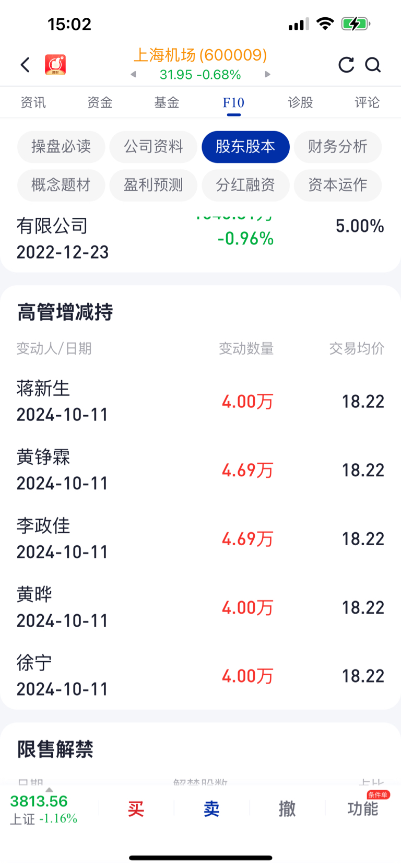Choose the 分红融资 category pill
401x868 pixels.
pyautogui.click(x=245, y=185)
